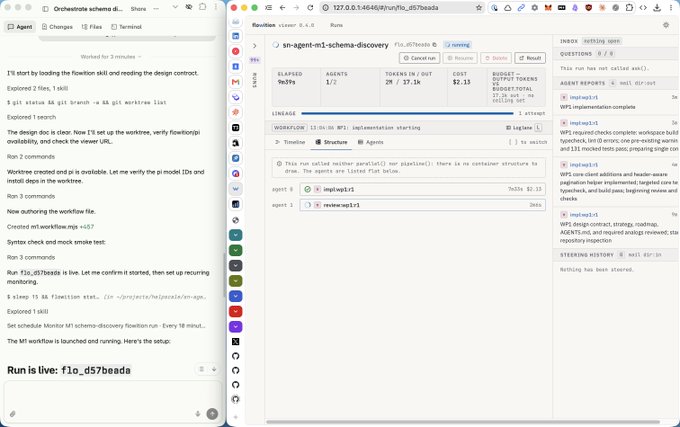The height and width of the screenshot is (427, 680).
Task: Click the microphone icon in the chat input
Action: (198, 414)
